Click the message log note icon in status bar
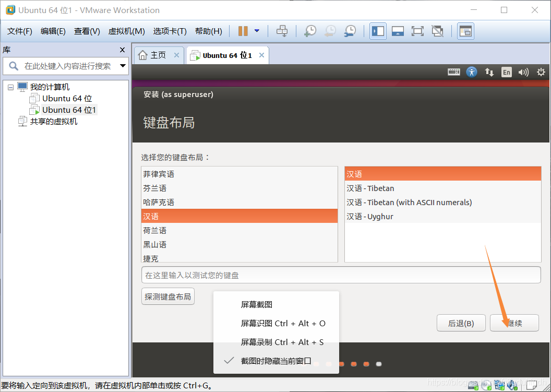This screenshot has height=392, width=551. click(x=531, y=386)
